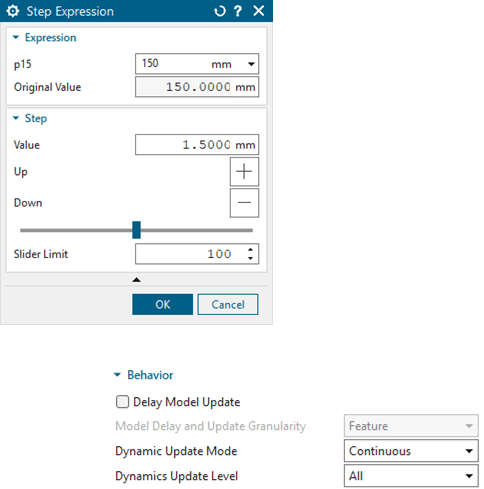
Task: Click the Reset dialog icon
Action: point(220,11)
